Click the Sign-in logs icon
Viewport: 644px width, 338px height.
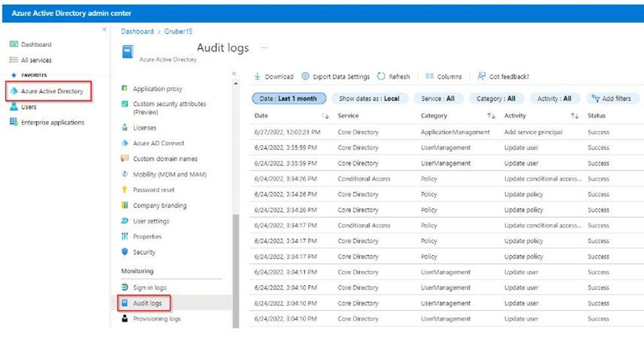tap(125, 287)
